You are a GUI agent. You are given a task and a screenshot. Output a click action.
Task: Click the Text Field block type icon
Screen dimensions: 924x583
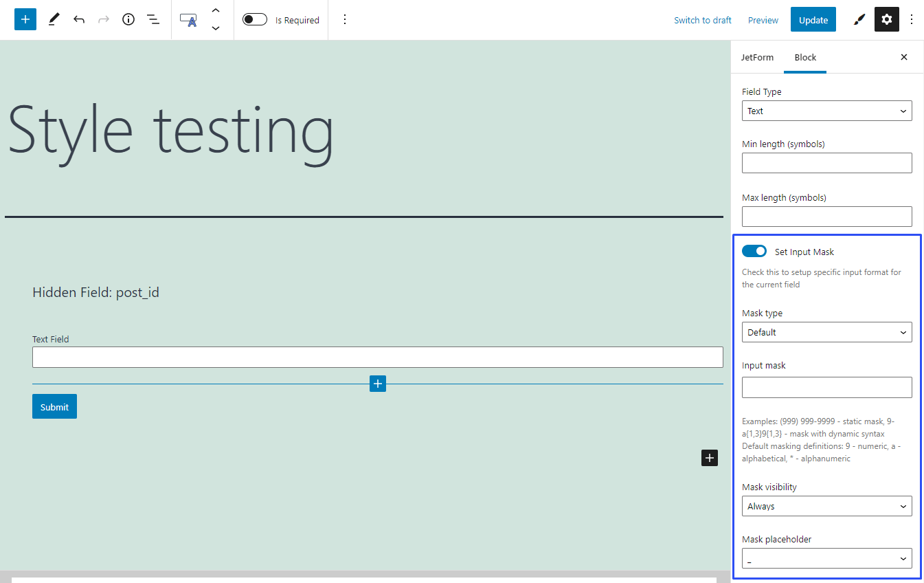click(188, 20)
